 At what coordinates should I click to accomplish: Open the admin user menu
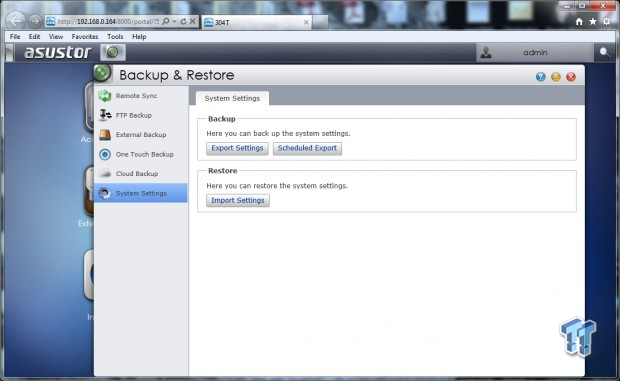[x=535, y=53]
